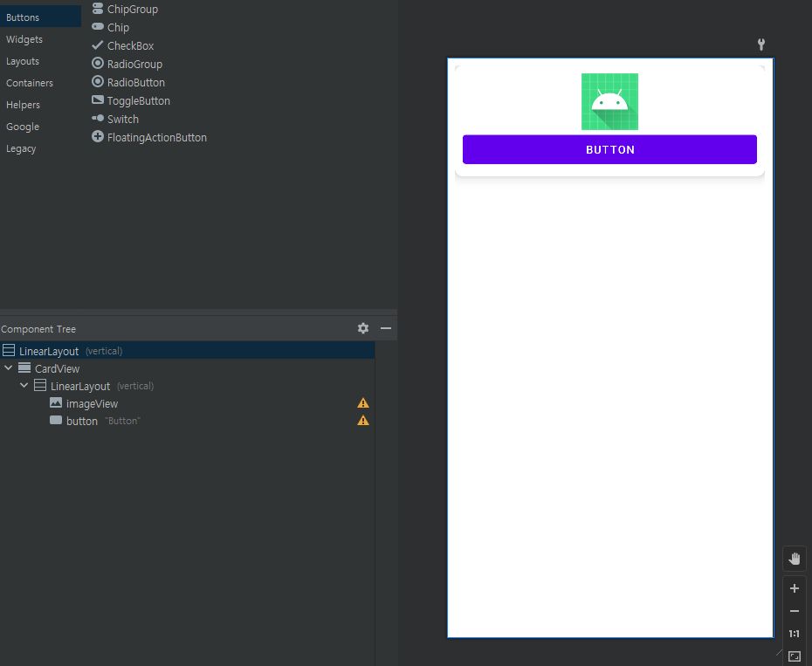Click warning icon beside button row
This screenshot has height=666, width=812.
[363, 420]
